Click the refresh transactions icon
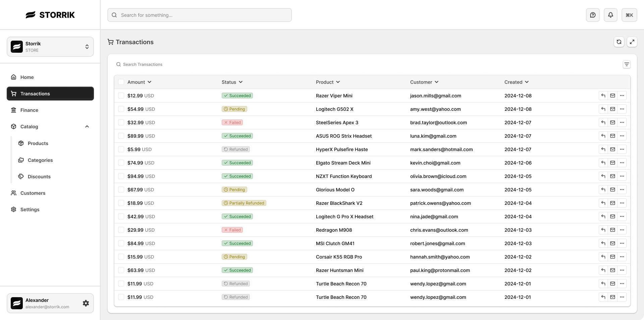644x320 pixels. (x=619, y=42)
